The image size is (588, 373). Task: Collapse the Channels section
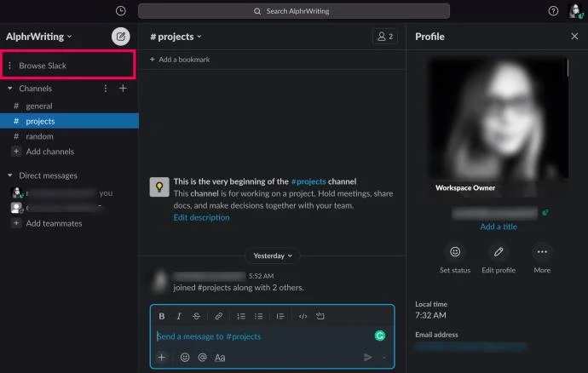(x=10, y=89)
